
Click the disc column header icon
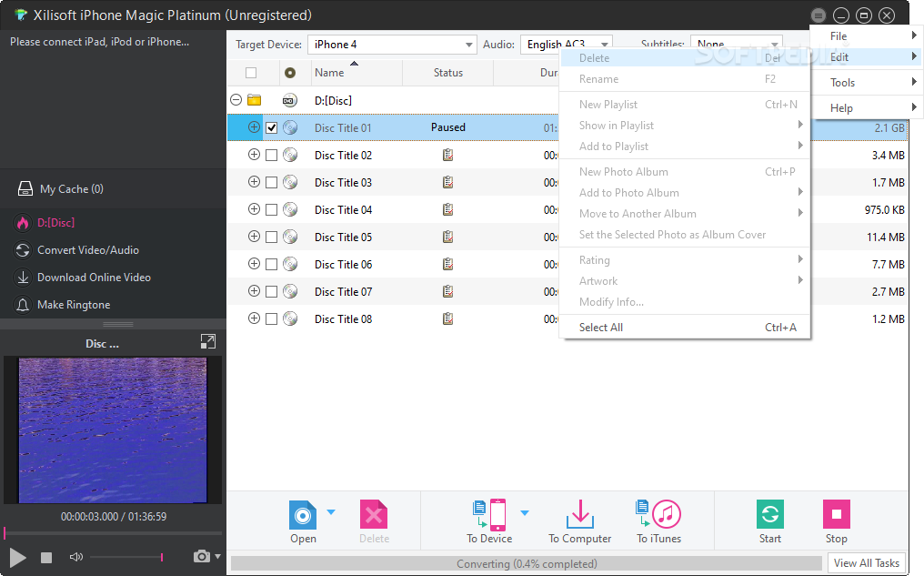pos(289,73)
